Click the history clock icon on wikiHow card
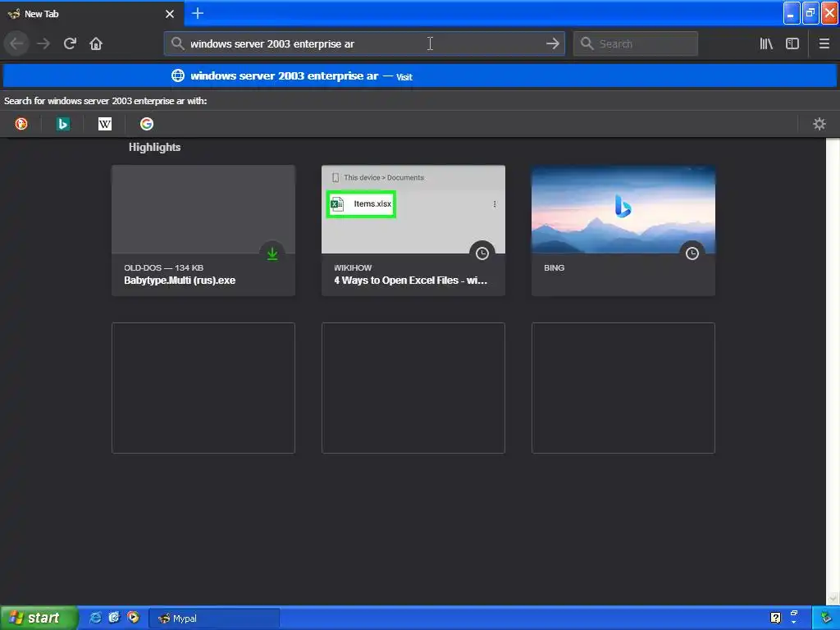This screenshot has width=840, height=630. [x=482, y=253]
